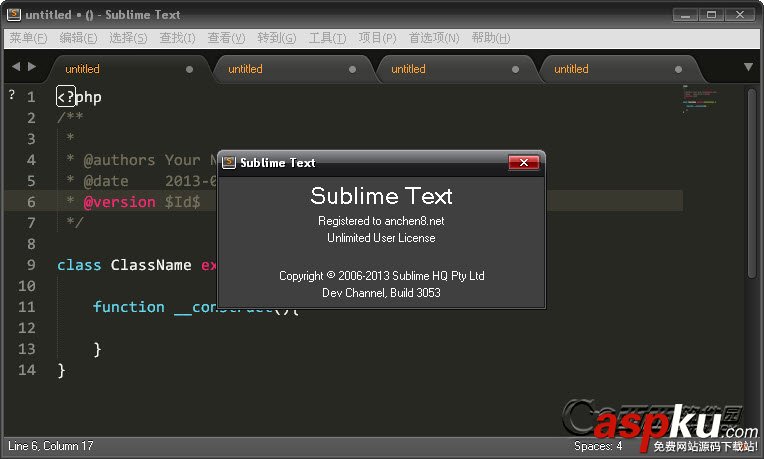Click Registered to anchen8.net text
This screenshot has height=459, width=764.
tap(381, 221)
